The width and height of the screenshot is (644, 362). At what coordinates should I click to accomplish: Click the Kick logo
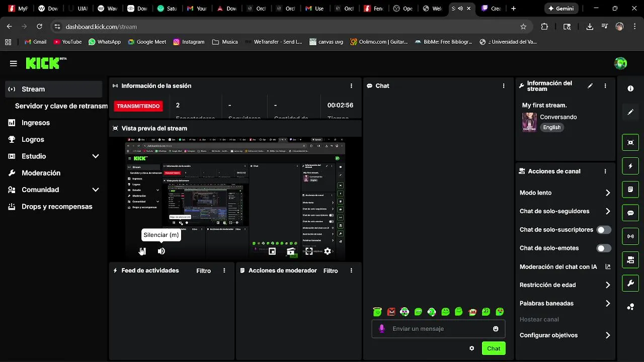coord(46,63)
